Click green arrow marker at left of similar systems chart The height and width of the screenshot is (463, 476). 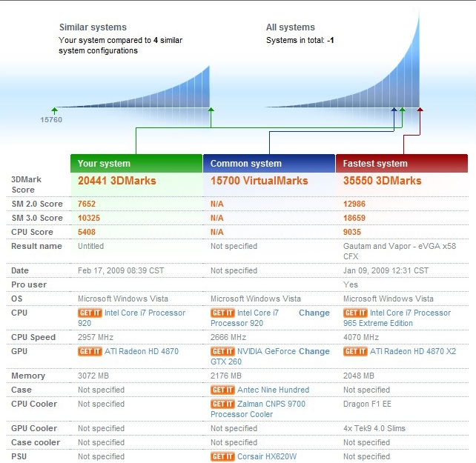coord(54,110)
